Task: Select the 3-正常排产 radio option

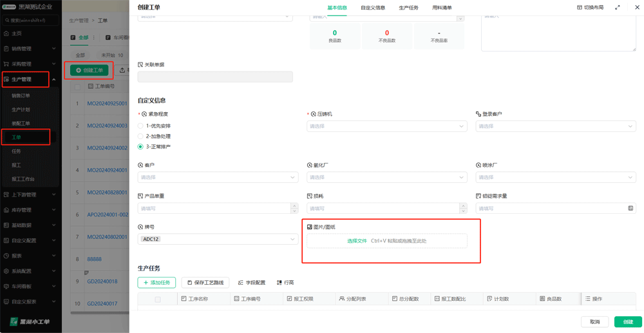Action: coord(140,147)
